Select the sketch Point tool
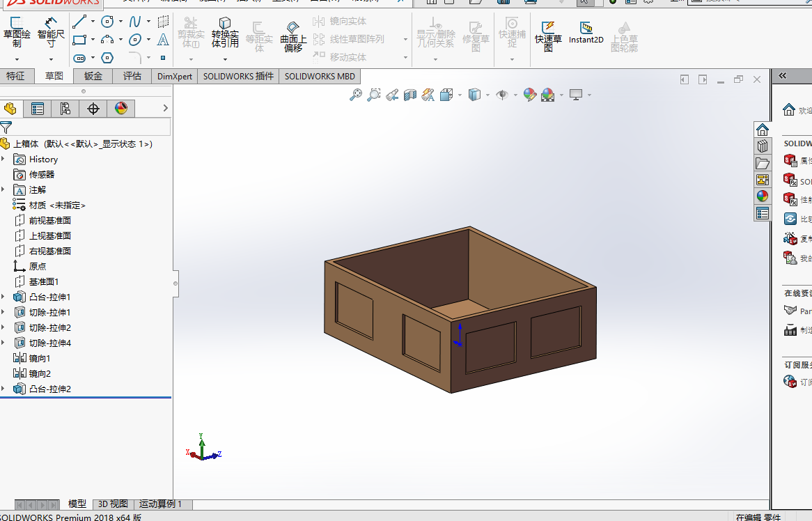Screen dimensions: 812x521 pos(162,58)
